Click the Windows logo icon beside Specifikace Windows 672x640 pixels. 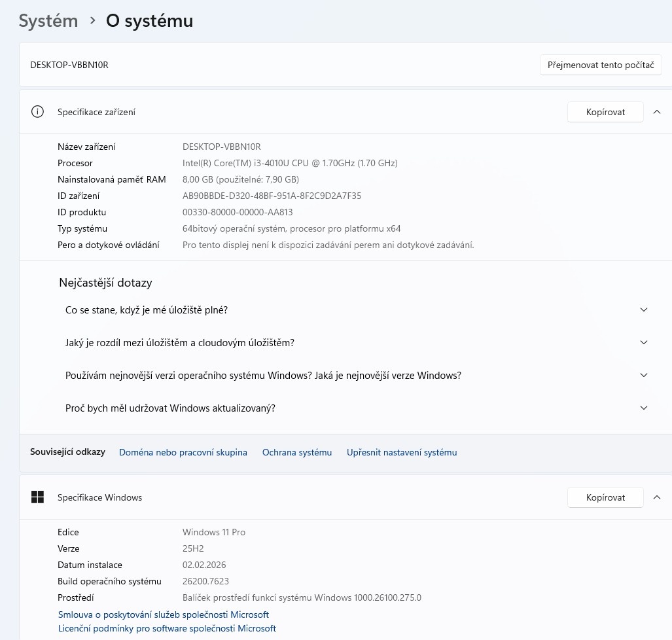[37, 497]
